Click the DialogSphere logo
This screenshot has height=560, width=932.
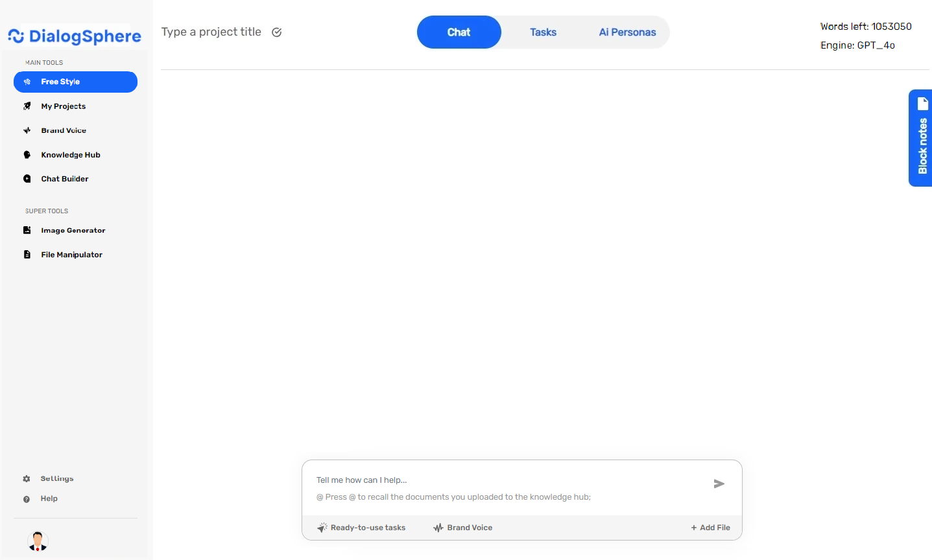74,36
